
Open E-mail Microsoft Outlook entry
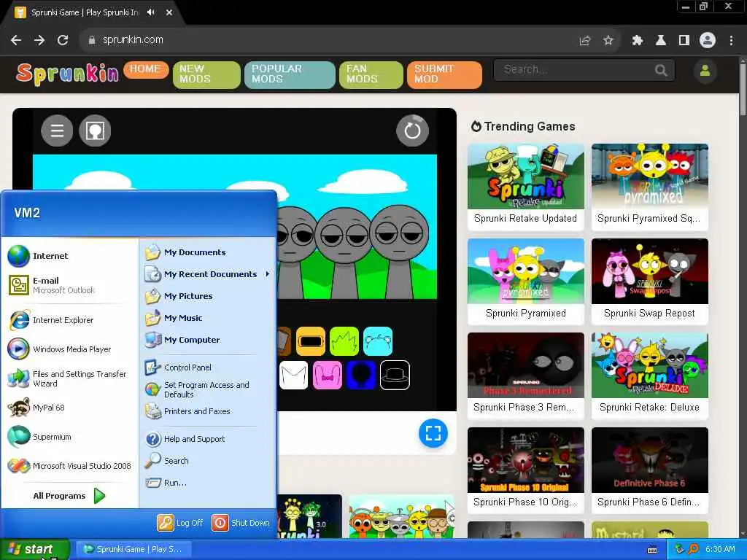[52, 285]
